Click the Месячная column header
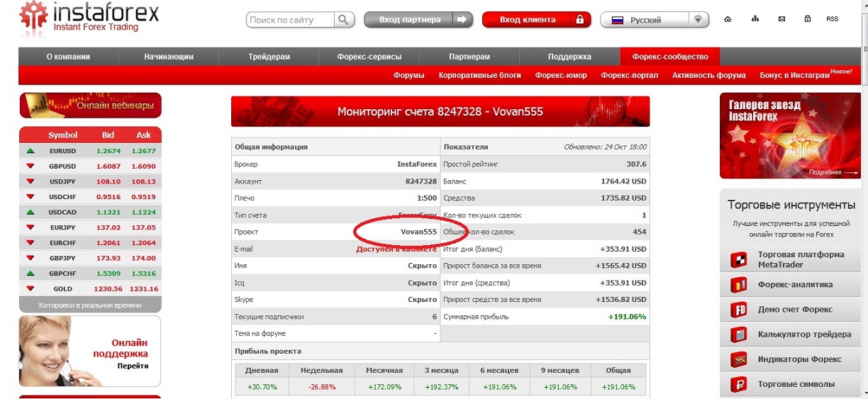 pos(384,370)
